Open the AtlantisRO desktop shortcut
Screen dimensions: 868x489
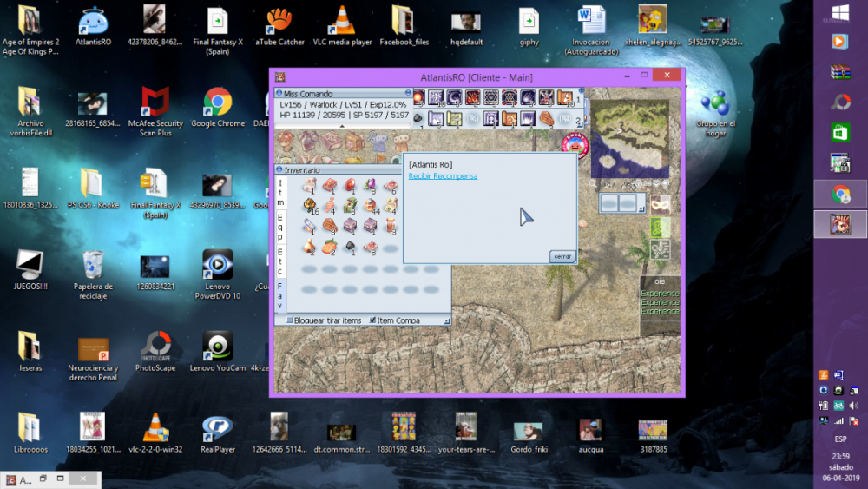click(93, 26)
